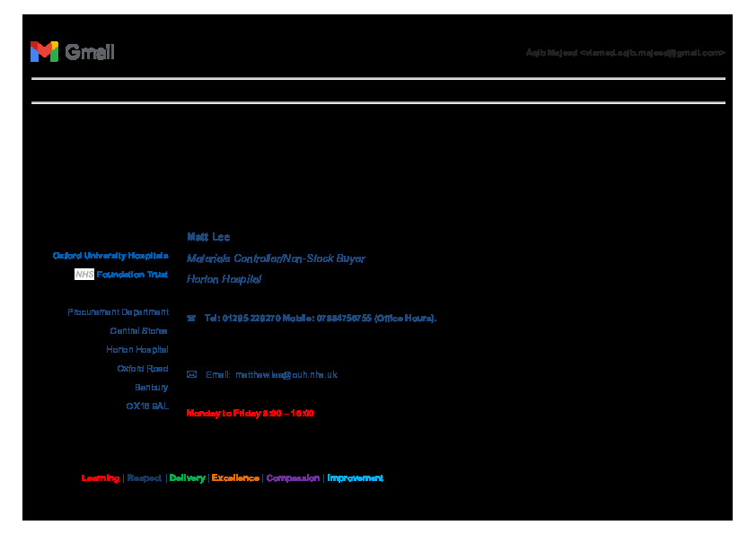Click the italic Horton Hospital line under job title

point(224,279)
